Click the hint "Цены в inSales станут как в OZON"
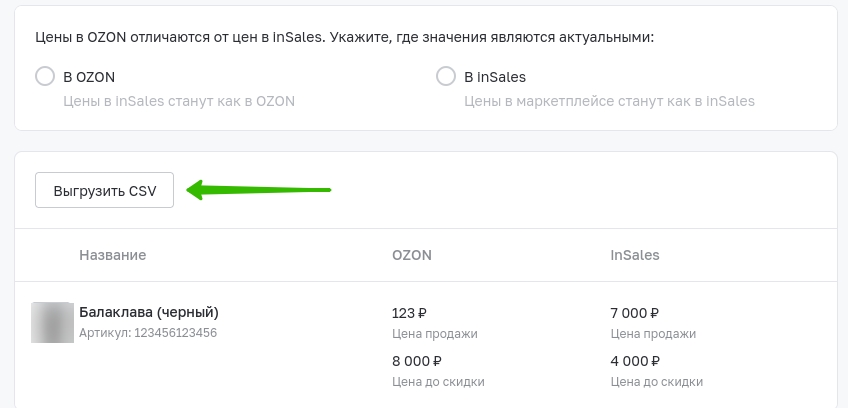848x408 pixels. (x=179, y=101)
